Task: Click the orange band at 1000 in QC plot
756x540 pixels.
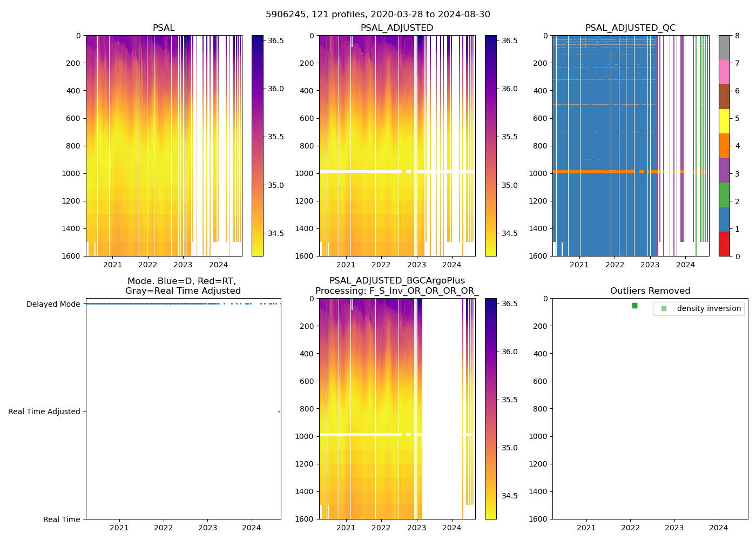Action: coord(594,172)
